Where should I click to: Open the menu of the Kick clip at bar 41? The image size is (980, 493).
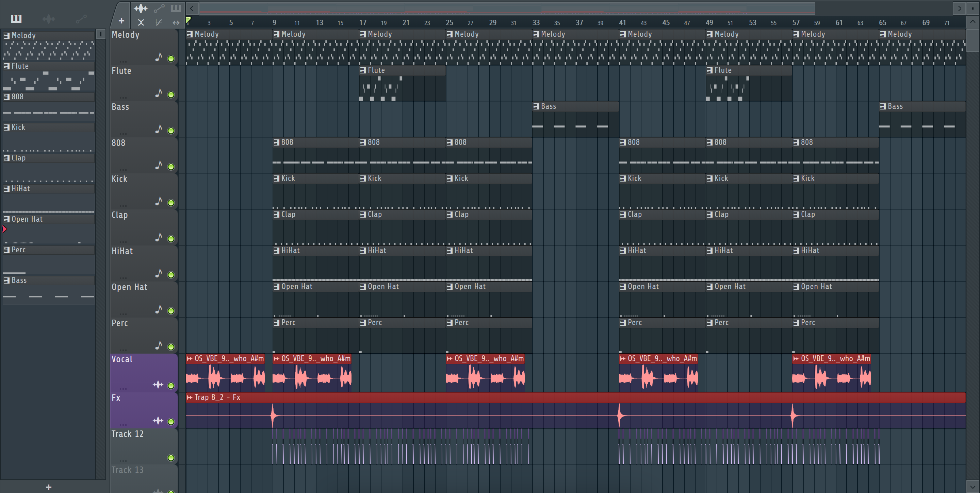(x=623, y=178)
